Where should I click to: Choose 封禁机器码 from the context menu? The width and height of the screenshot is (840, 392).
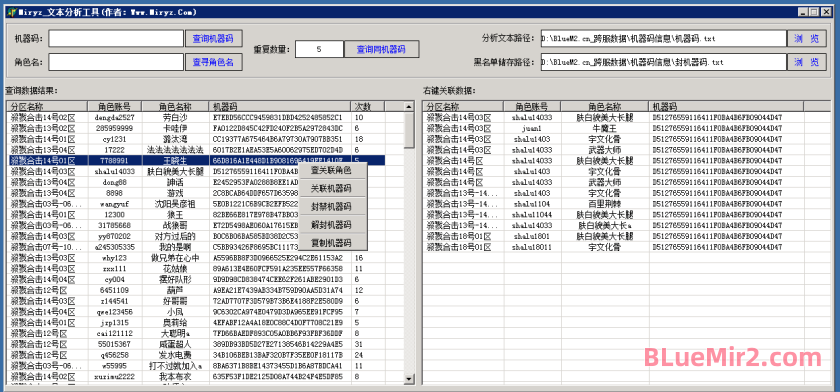click(331, 206)
